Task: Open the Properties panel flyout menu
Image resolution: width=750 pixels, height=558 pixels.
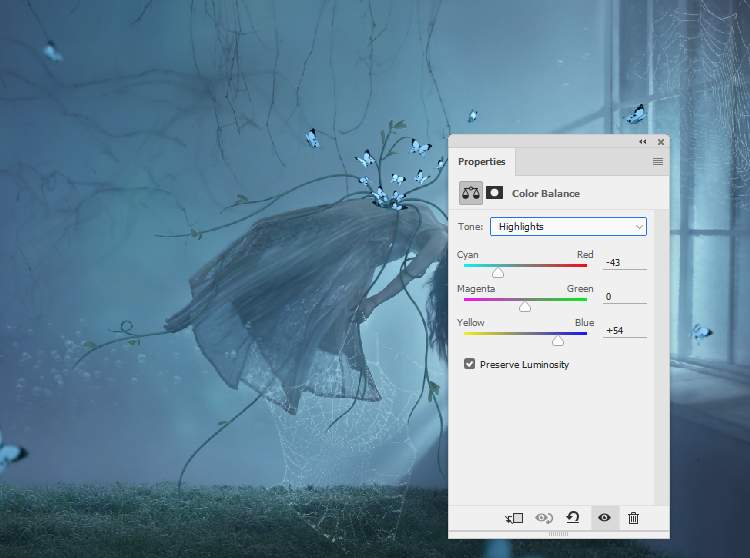Action: click(658, 162)
